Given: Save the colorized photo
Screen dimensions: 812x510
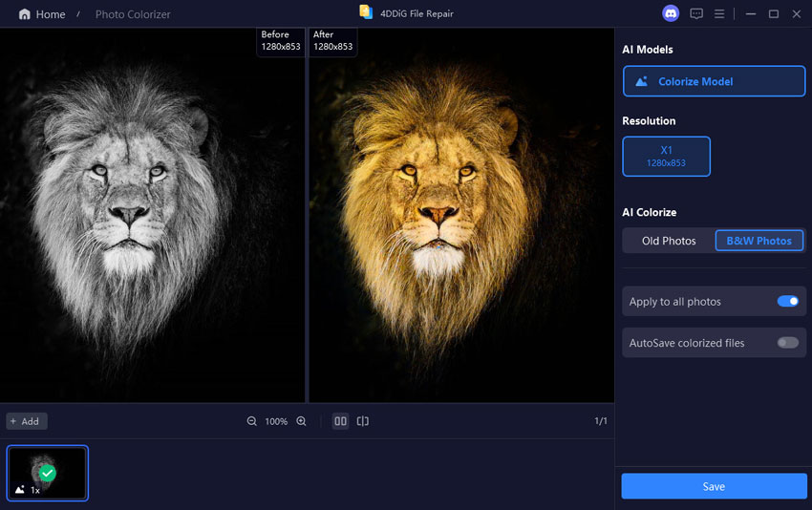Looking at the screenshot, I should (x=714, y=486).
